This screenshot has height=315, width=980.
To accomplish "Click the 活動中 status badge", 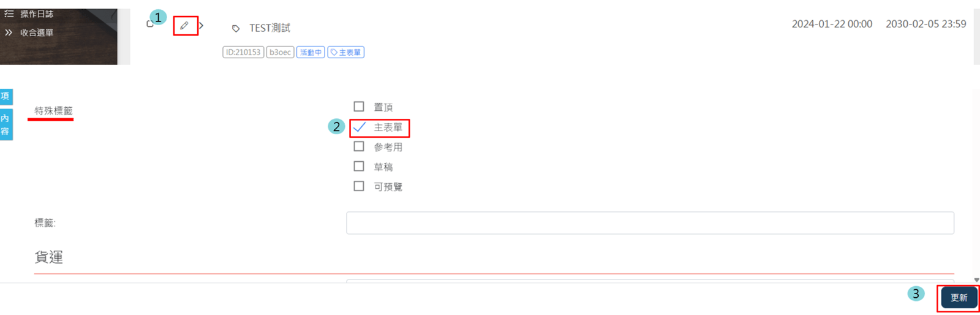I will [311, 53].
